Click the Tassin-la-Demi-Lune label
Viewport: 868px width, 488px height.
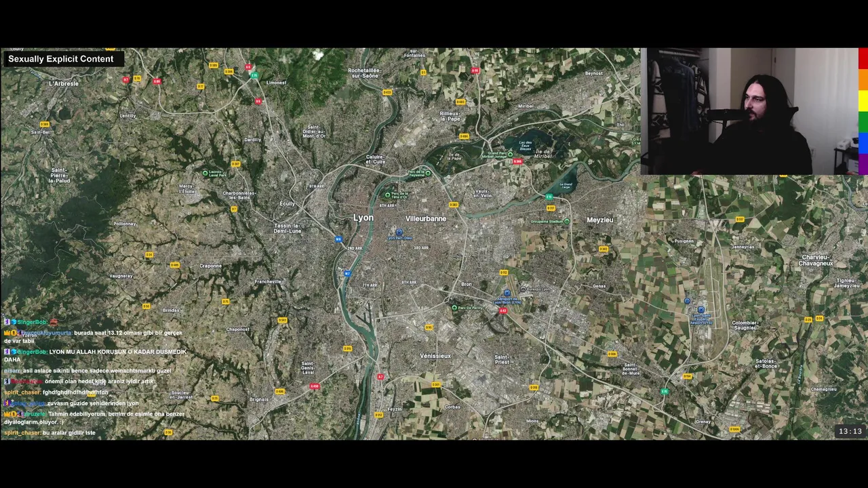[x=288, y=228]
